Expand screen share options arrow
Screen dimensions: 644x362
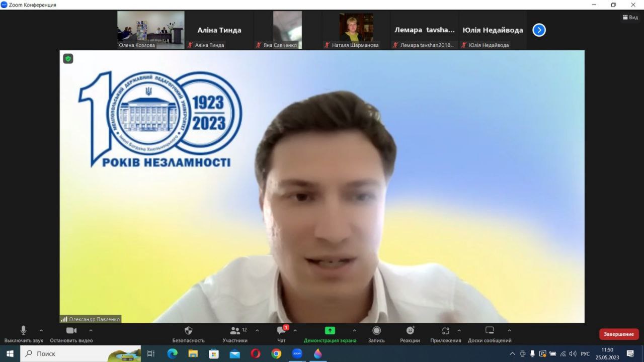tap(354, 330)
